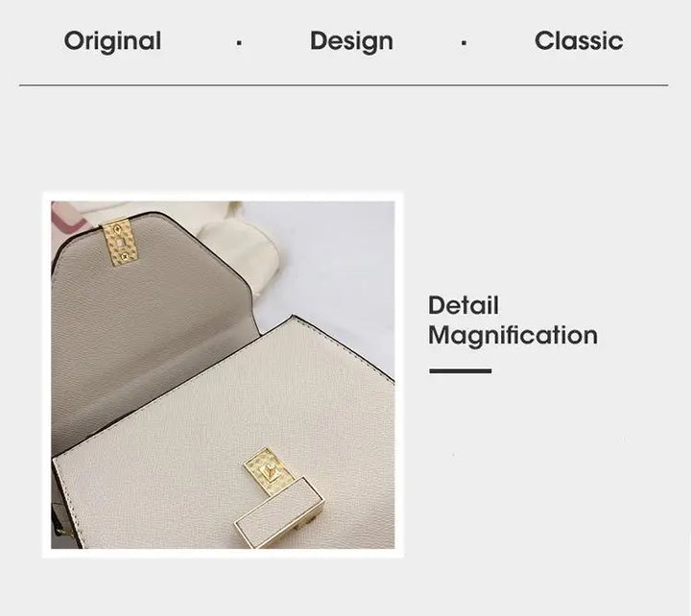Click the white border framing the photo

pyautogui.click(x=223, y=196)
